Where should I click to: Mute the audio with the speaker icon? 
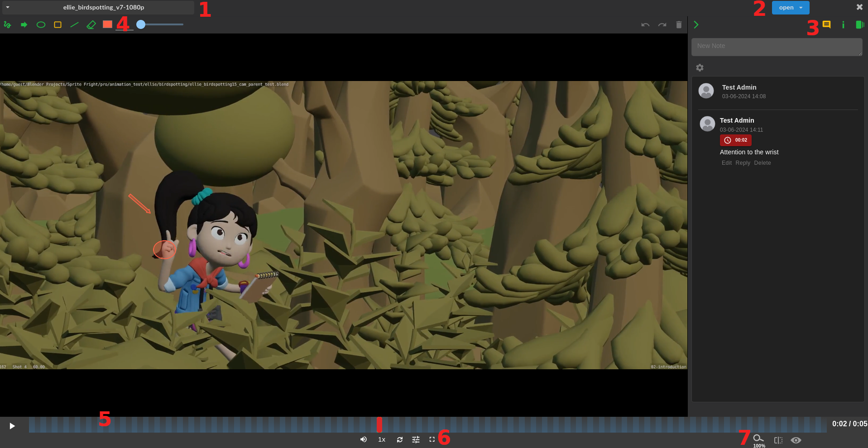(363, 439)
